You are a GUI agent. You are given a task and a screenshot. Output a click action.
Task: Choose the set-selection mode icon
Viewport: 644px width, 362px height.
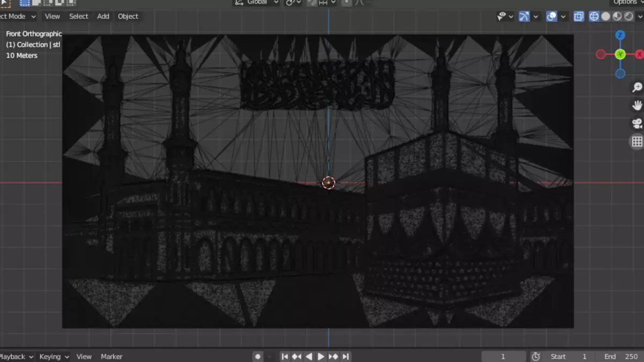pyautogui.click(x=25, y=2)
